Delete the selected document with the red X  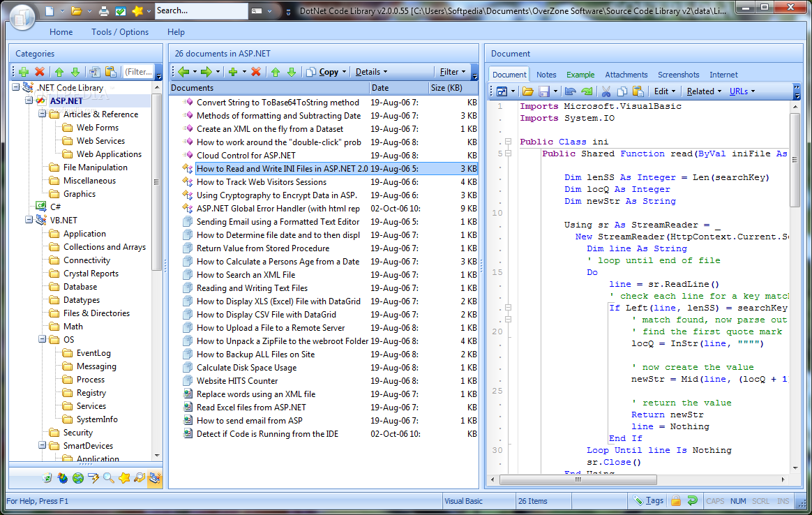(256, 72)
